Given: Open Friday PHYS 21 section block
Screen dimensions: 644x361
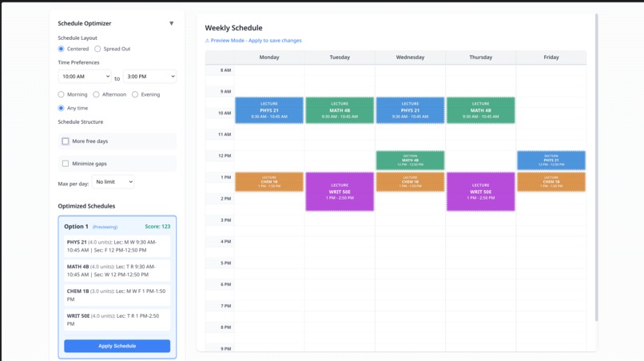Looking at the screenshot, I should point(551,161).
